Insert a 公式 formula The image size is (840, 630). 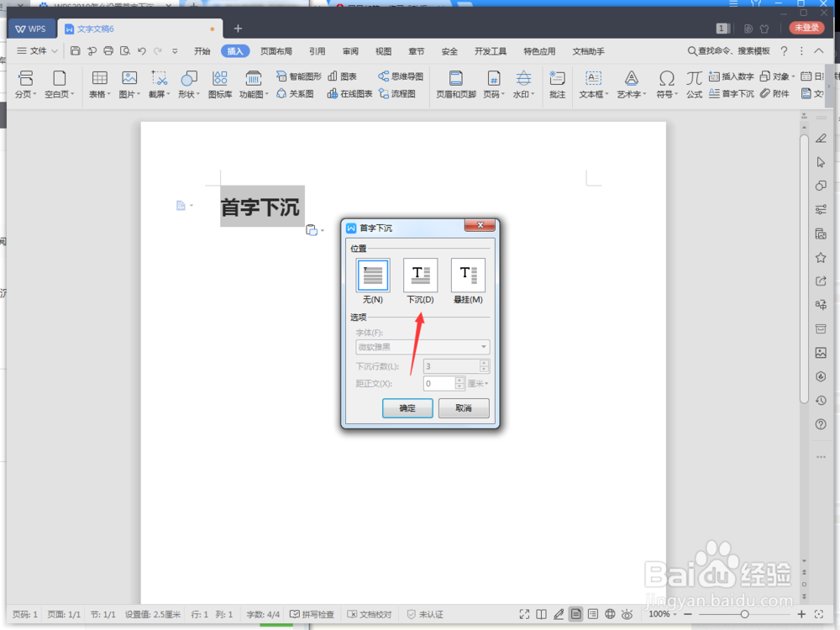(695, 85)
